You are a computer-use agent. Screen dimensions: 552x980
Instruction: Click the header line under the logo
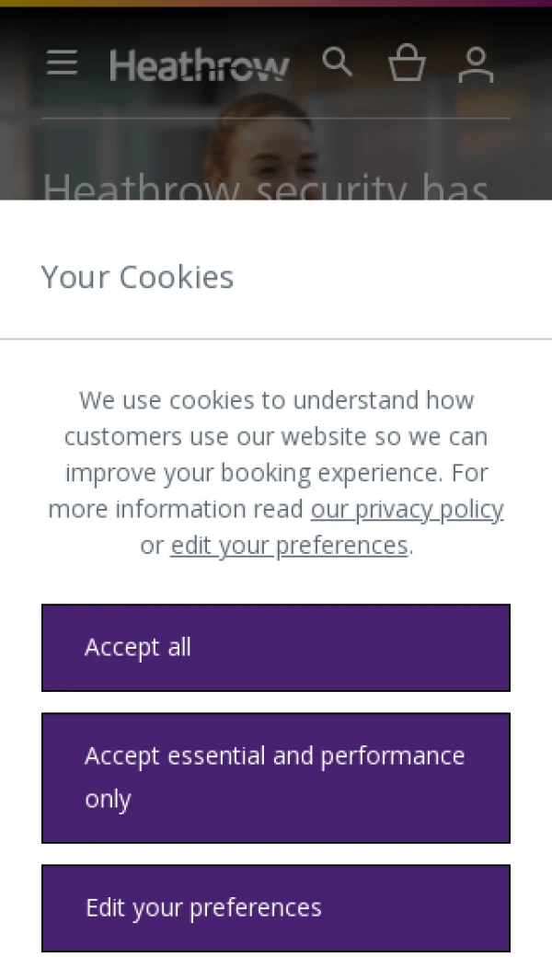pyautogui.click(x=276, y=118)
